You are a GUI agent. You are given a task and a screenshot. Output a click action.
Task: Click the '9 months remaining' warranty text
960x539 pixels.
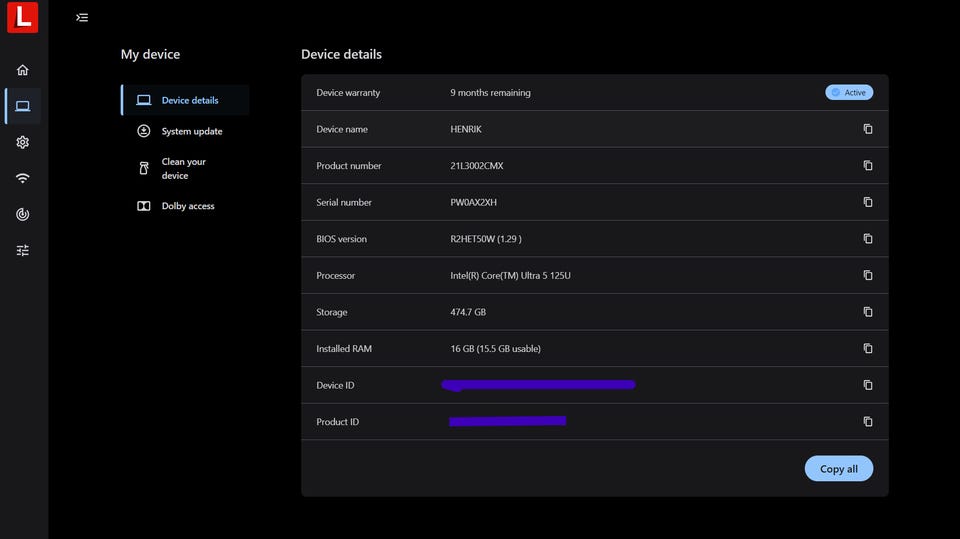point(490,92)
